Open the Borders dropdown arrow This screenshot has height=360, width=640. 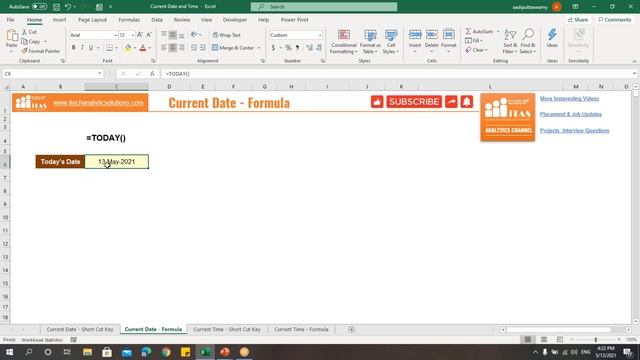point(116,48)
